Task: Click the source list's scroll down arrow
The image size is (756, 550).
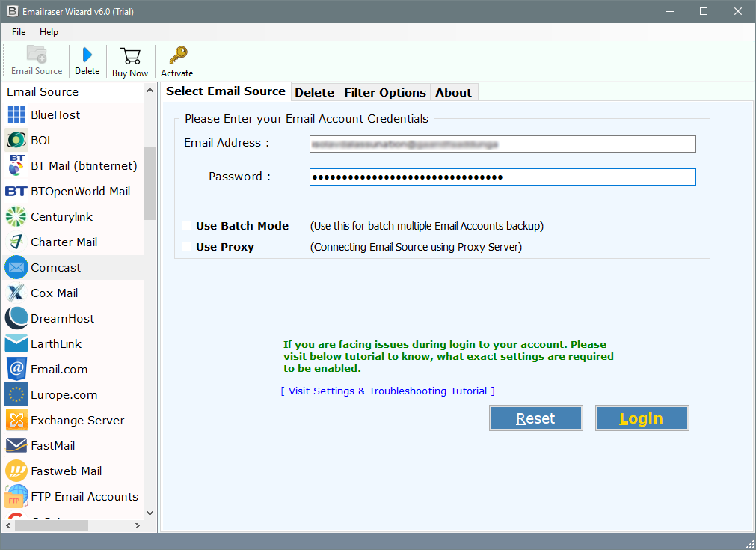Action: pyautogui.click(x=150, y=513)
